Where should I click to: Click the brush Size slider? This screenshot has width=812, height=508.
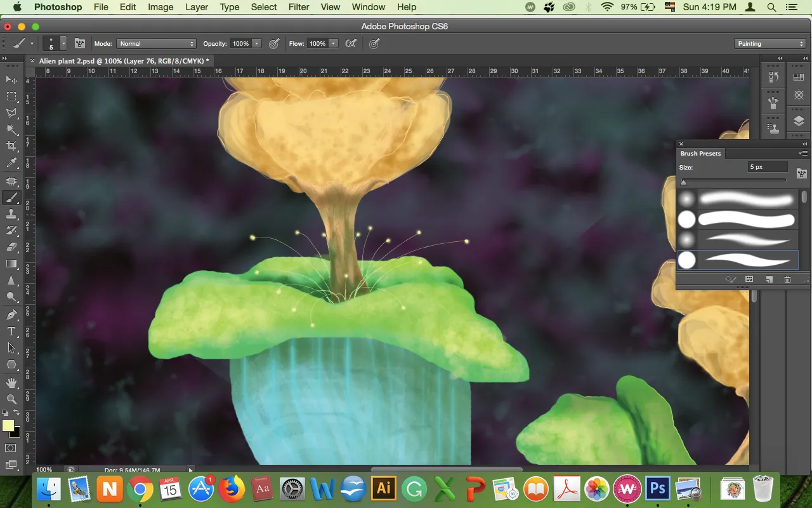pyautogui.click(x=735, y=182)
